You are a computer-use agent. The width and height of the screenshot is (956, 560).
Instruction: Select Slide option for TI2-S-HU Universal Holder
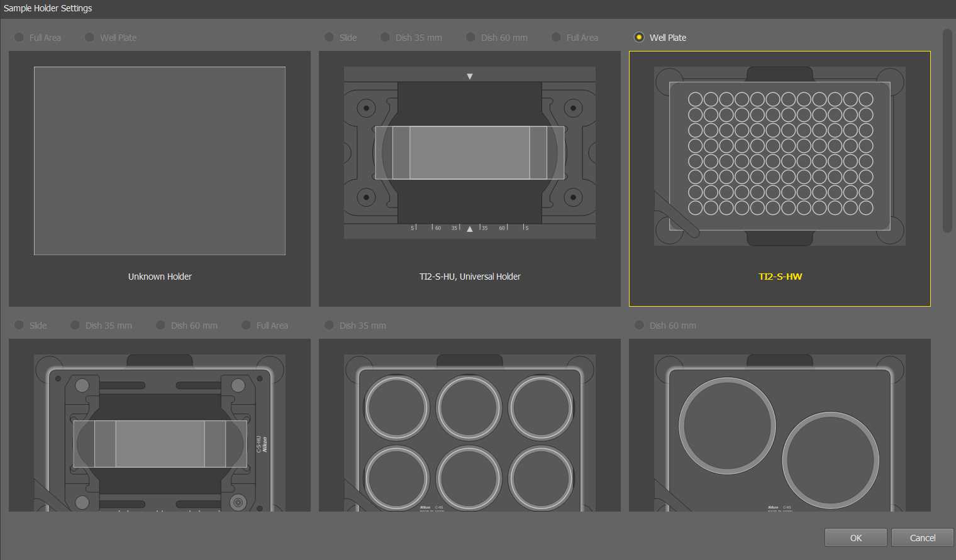330,38
